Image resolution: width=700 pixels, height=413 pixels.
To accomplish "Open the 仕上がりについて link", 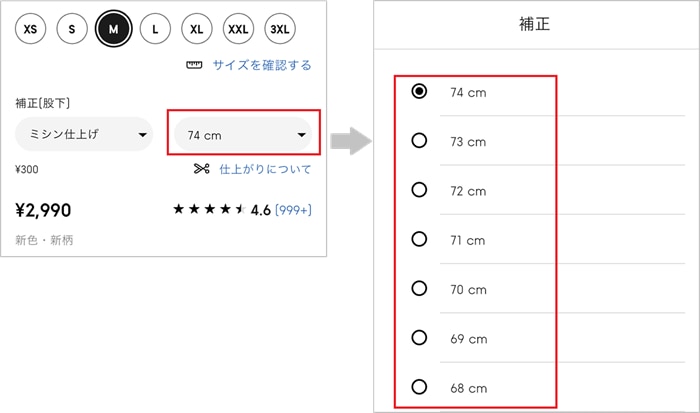I will 265,169.
